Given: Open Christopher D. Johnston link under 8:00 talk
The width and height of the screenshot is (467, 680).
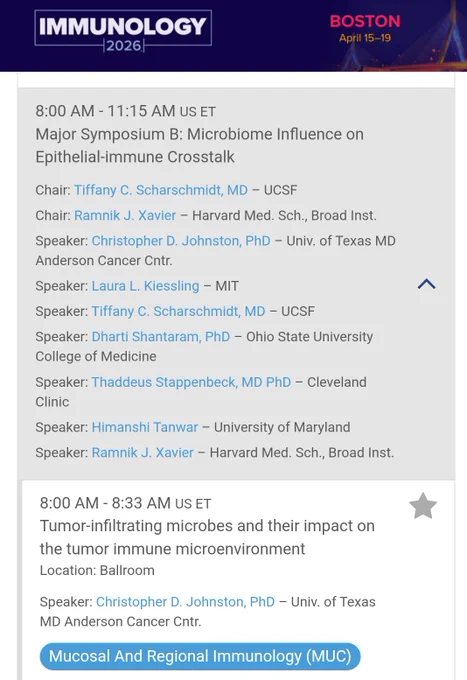Looking at the screenshot, I should (x=185, y=602).
